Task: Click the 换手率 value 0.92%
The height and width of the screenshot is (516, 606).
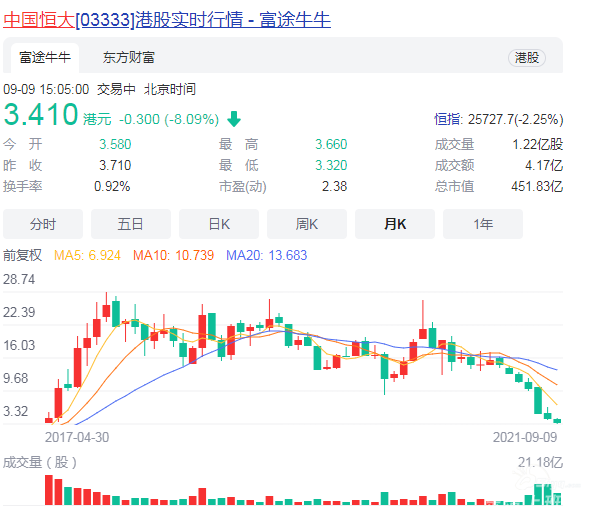Action: pos(112,186)
